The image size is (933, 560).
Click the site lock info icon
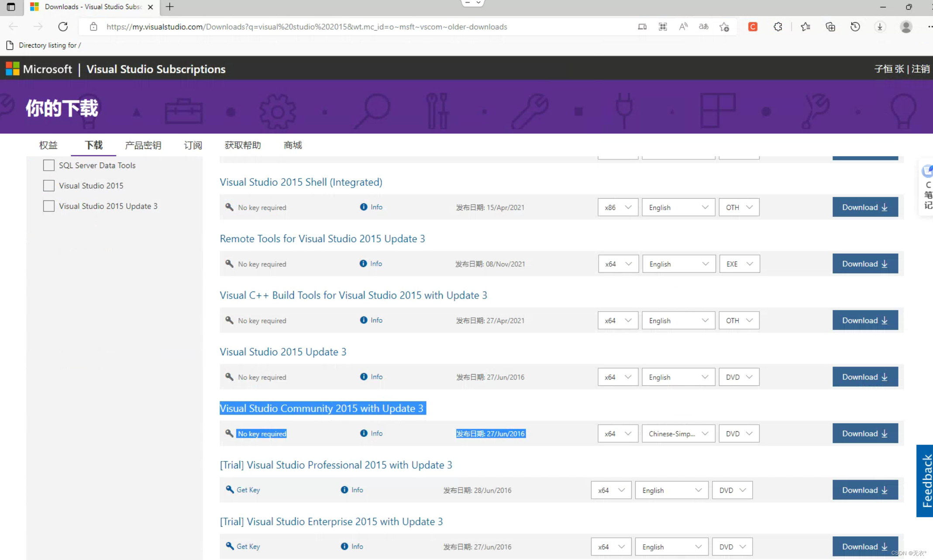[x=93, y=27]
